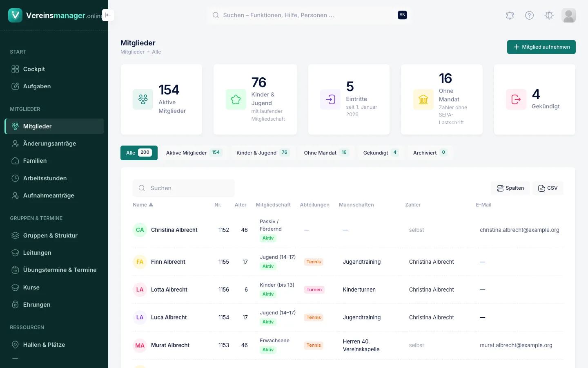Toggle light/dark theme sun icon
The width and height of the screenshot is (588, 368).
[x=549, y=16]
